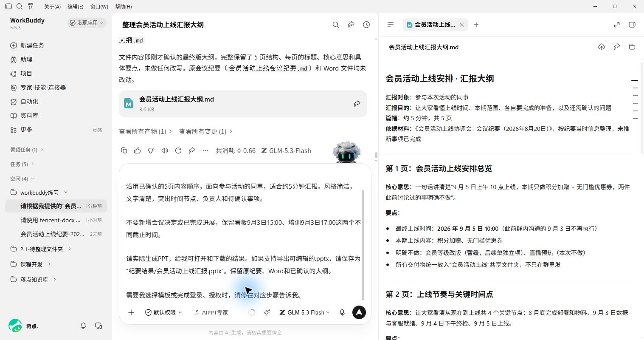Image resolution: width=644 pixels, height=340 pixels.
Task: Close the 会员活动上线... preview tab
Action: pyautogui.click(x=462, y=25)
